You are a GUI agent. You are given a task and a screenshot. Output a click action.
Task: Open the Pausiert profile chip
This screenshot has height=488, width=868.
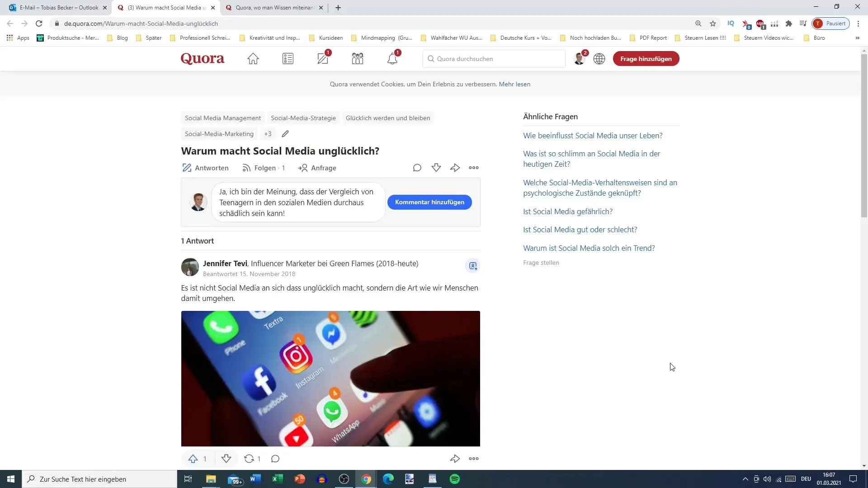(x=831, y=23)
